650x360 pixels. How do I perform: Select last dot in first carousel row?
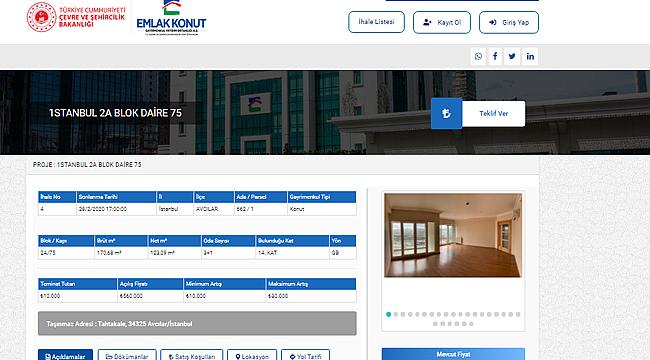coord(518,314)
